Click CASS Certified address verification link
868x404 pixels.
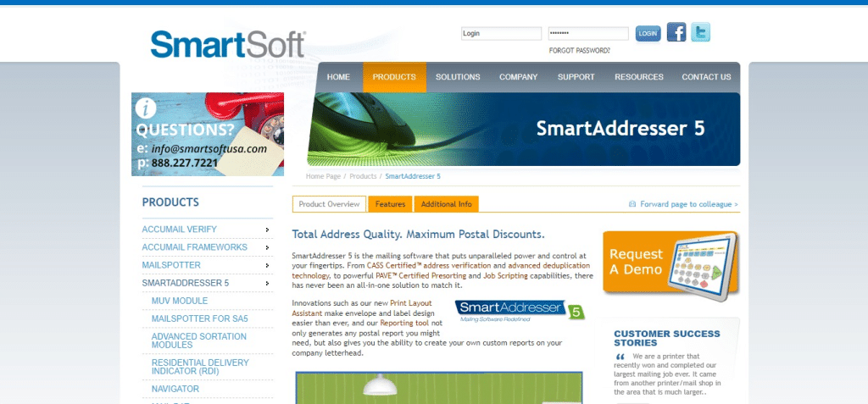(x=429, y=266)
